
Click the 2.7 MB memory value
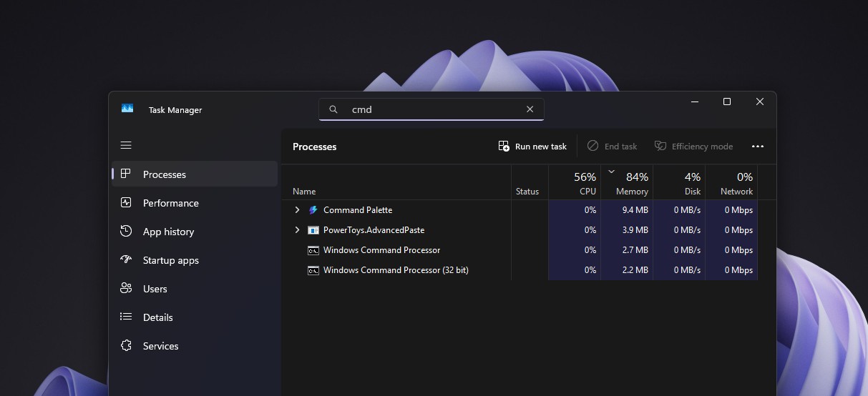pyautogui.click(x=635, y=250)
